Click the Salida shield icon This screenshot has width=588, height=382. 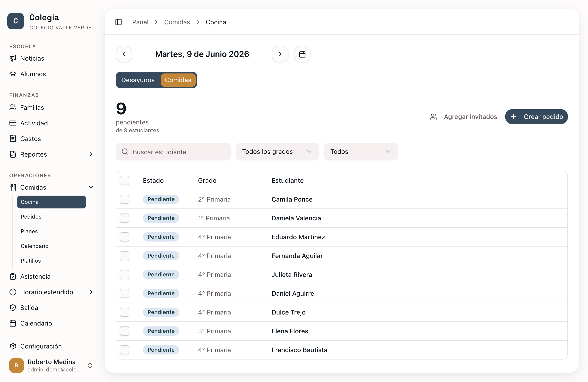13,307
